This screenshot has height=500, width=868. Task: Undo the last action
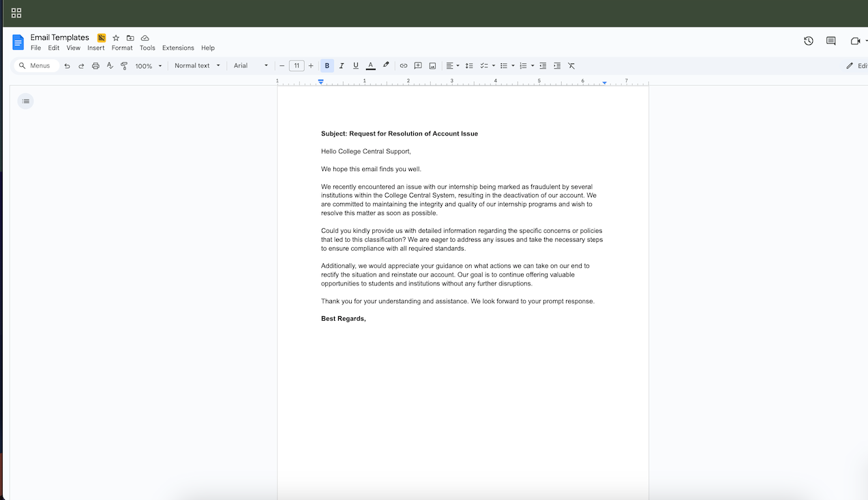coord(67,66)
